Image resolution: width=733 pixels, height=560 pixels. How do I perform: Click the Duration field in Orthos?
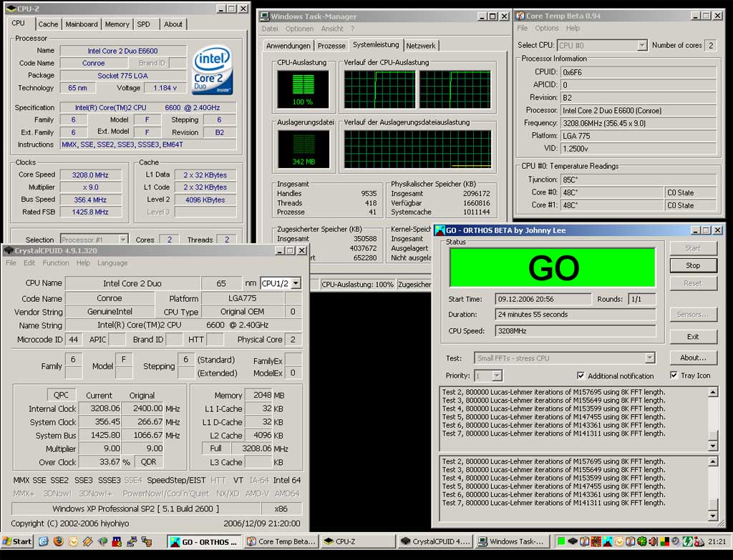coord(576,314)
